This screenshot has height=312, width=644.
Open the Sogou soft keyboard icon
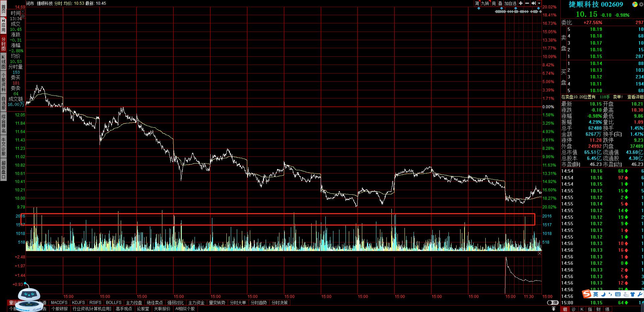tap(618, 294)
